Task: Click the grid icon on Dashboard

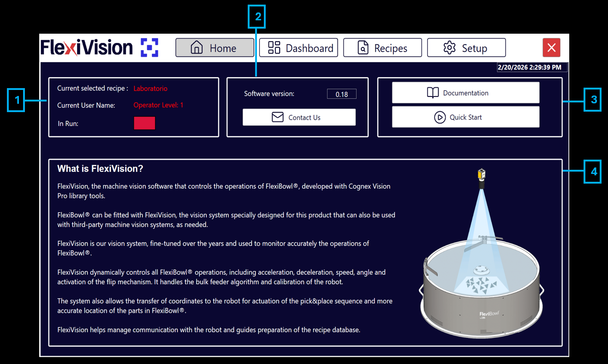Action: pyautogui.click(x=274, y=48)
